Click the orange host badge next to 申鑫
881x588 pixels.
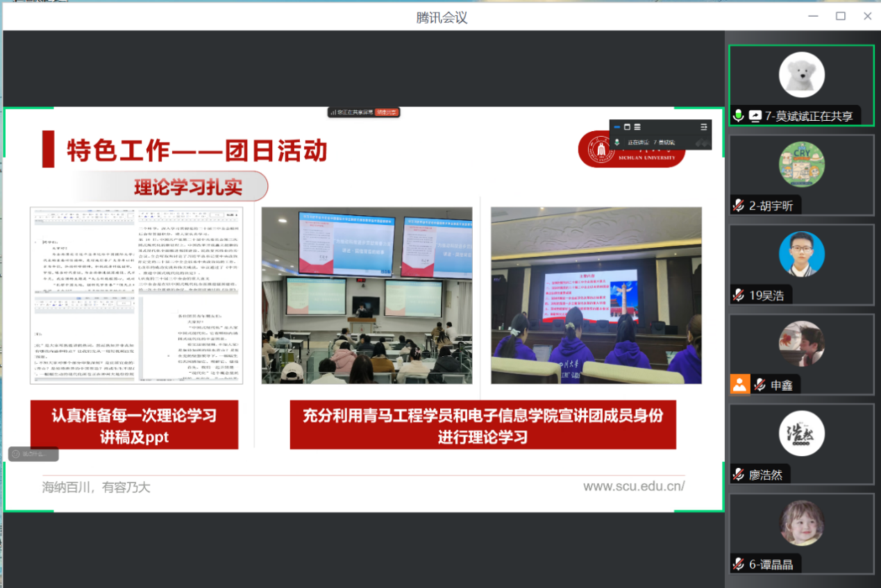point(739,385)
